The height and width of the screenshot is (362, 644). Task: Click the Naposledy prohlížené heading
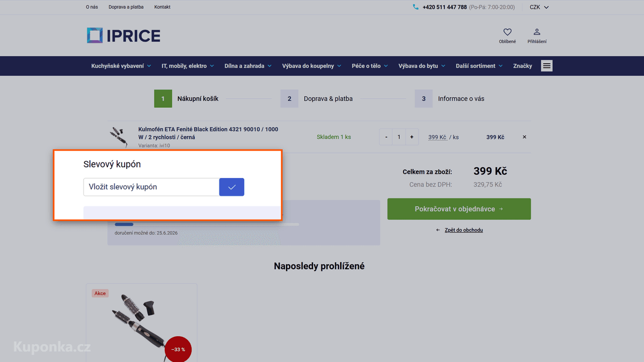(319, 266)
